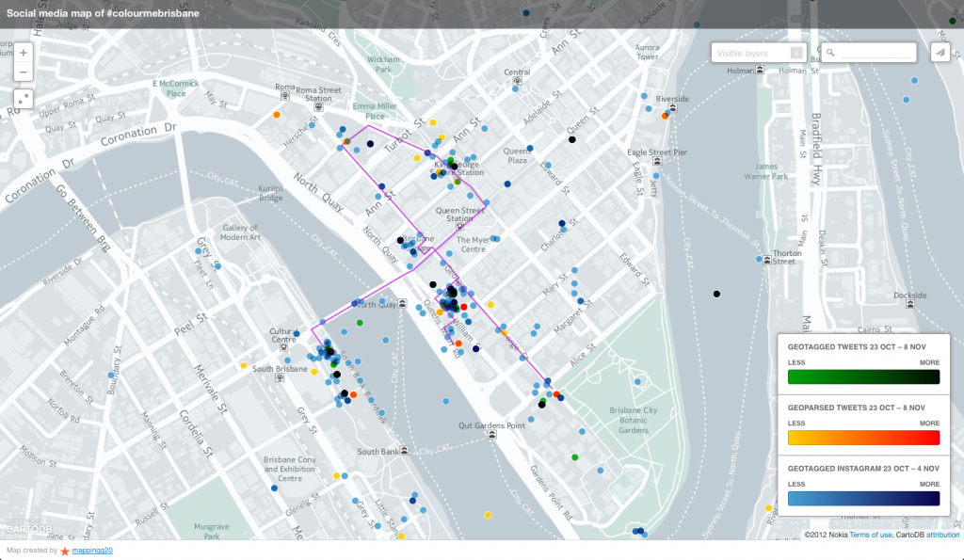Click the yellow dot west of South Brisbane station
964x560 pixels.
point(244,366)
